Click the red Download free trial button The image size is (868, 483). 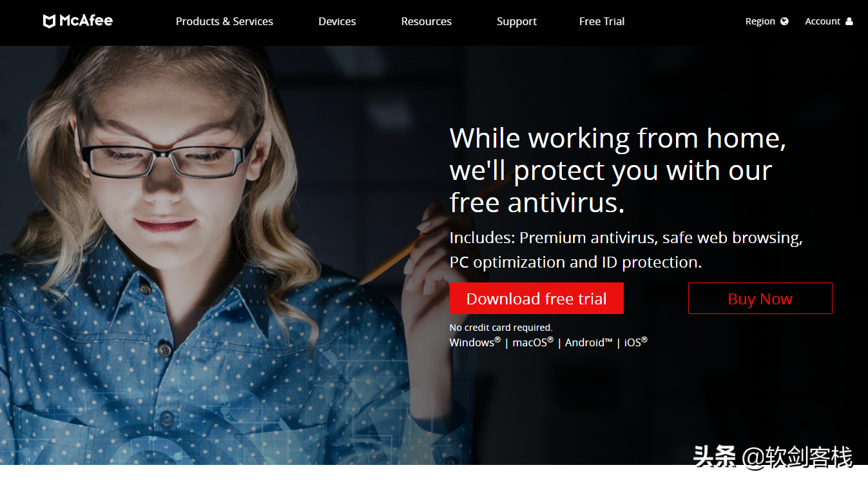pos(536,299)
